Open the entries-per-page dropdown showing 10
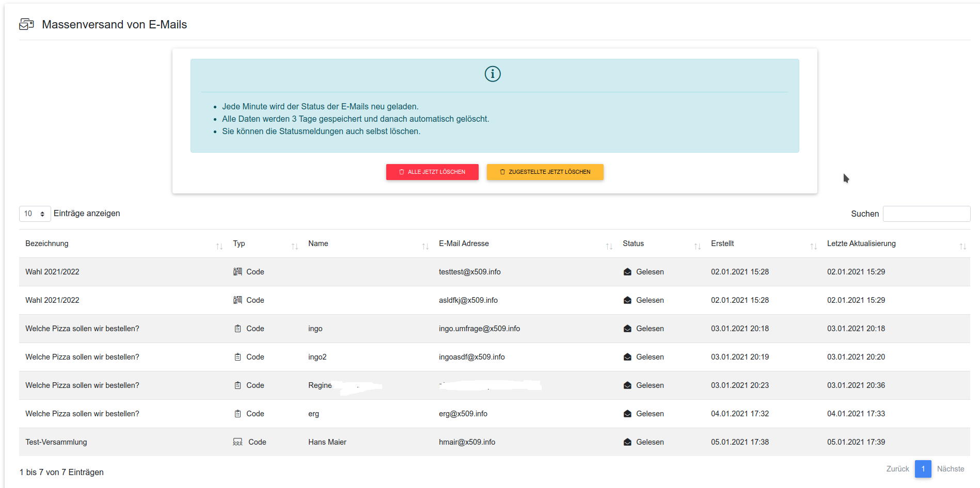Image resolution: width=980 pixels, height=488 pixels. pyautogui.click(x=35, y=214)
